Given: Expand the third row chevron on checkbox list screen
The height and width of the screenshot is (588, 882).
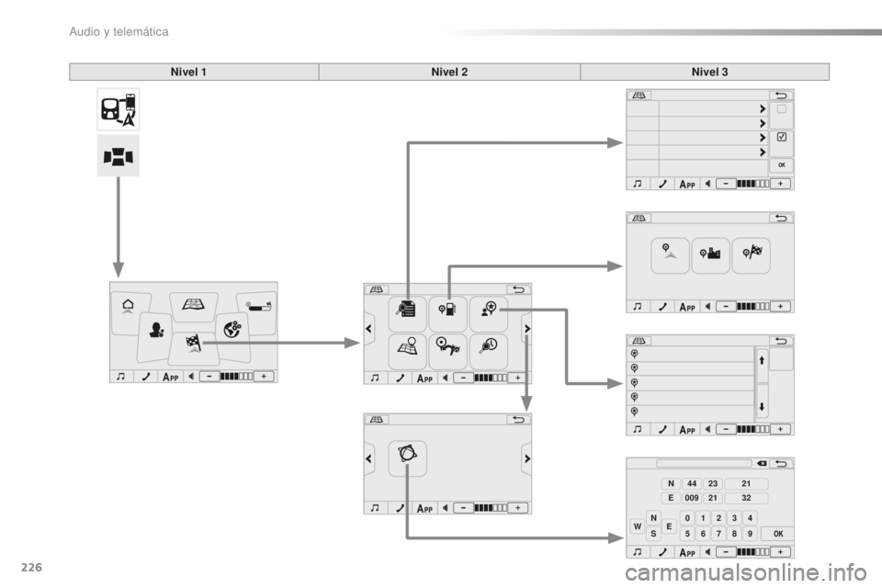Looking at the screenshot, I should pos(763,137).
